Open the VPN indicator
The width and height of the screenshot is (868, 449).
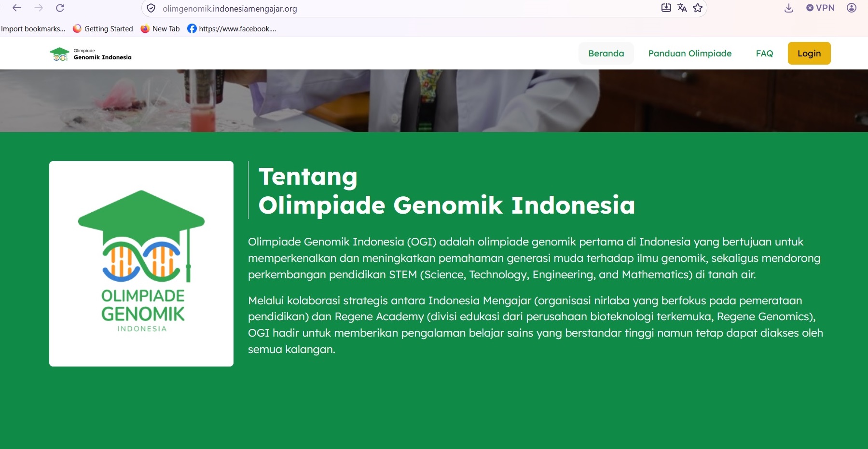tap(820, 8)
